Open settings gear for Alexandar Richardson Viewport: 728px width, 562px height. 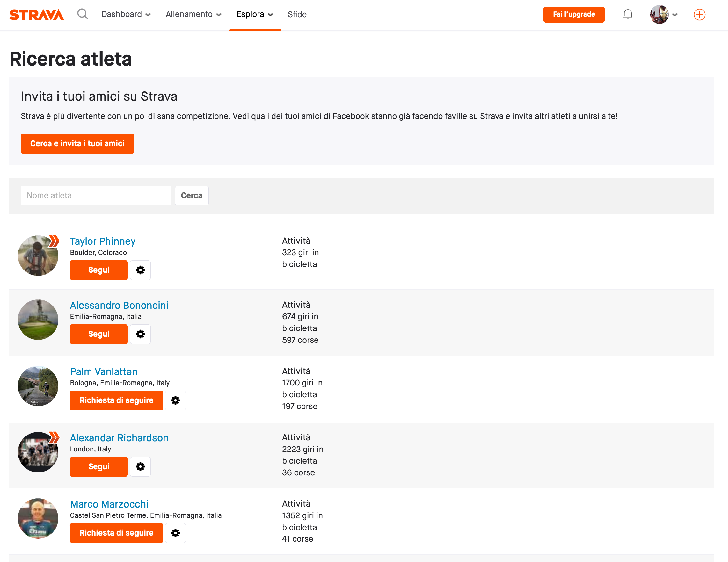tap(140, 467)
